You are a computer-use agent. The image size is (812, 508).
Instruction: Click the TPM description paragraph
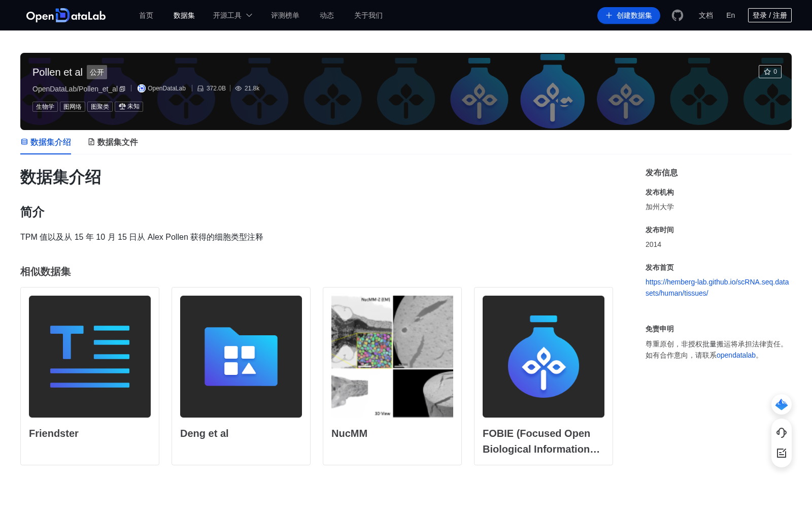click(142, 237)
